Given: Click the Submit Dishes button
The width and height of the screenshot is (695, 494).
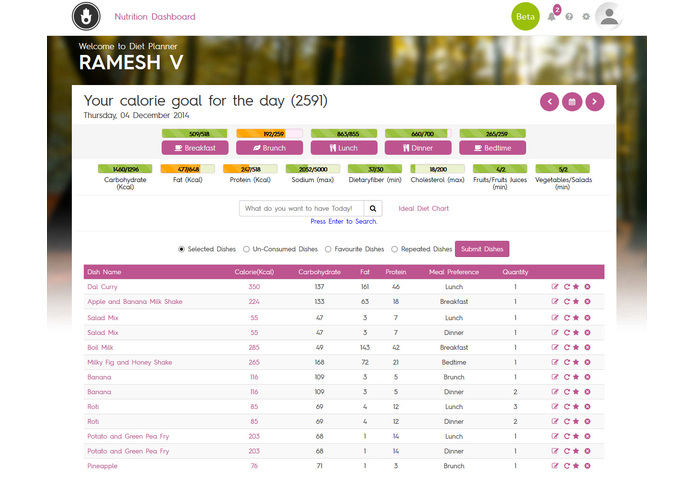Looking at the screenshot, I should pyautogui.click(x=482, y=249).
